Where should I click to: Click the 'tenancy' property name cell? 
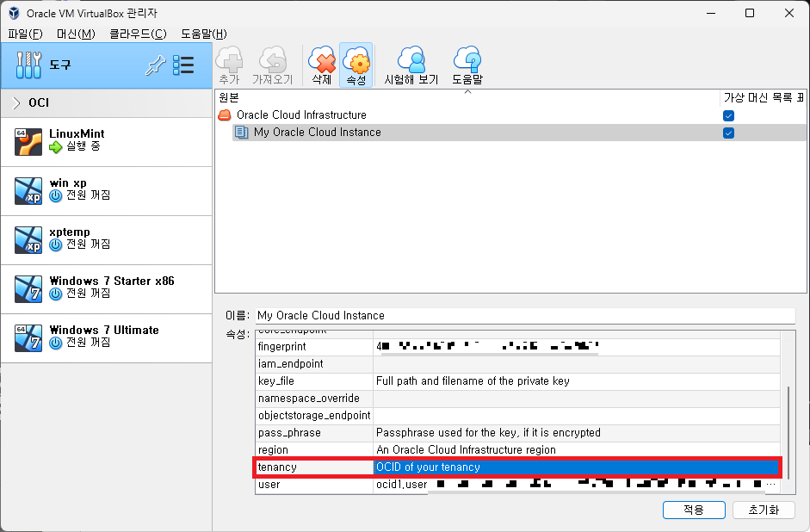tap(314, 467)
